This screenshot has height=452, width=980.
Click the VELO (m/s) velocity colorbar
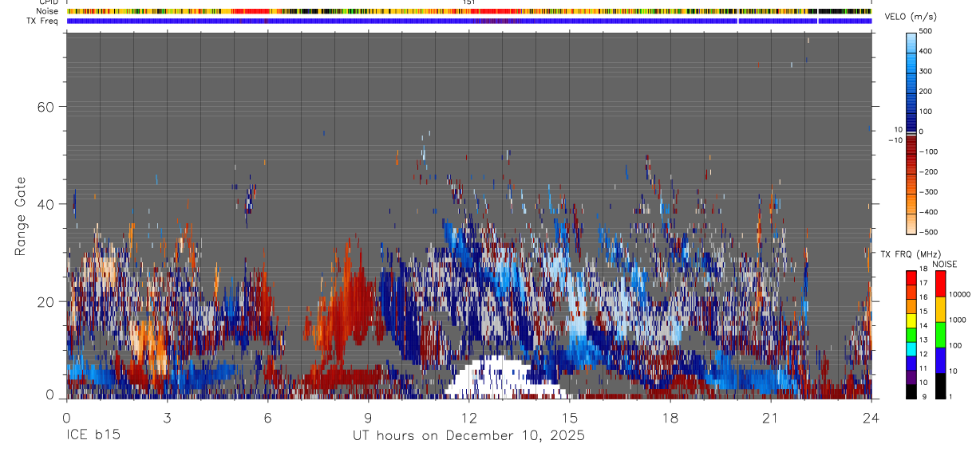911,132
